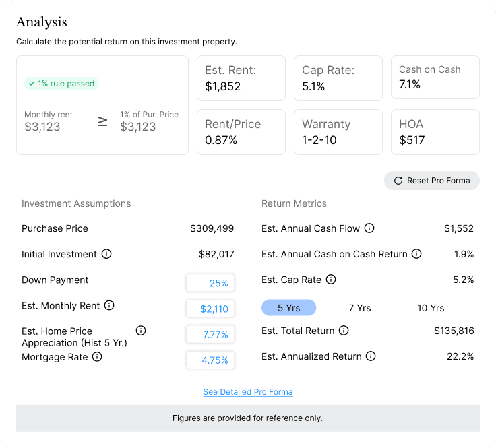Click info icon for Est. Annualized Return
Image resolution: width=496 pixels, height=448 pixels.
point(371,356)
